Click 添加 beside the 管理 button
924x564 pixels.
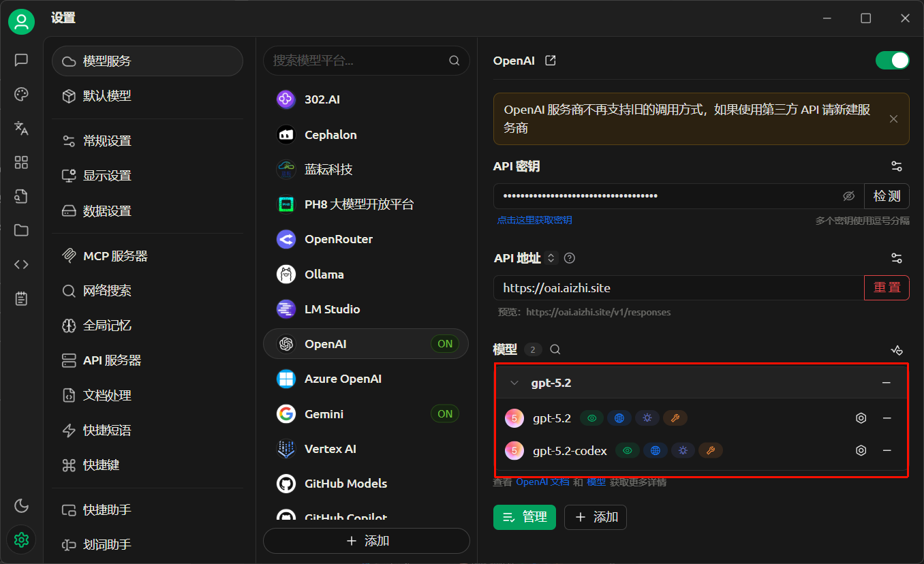[x=596, y=517]
